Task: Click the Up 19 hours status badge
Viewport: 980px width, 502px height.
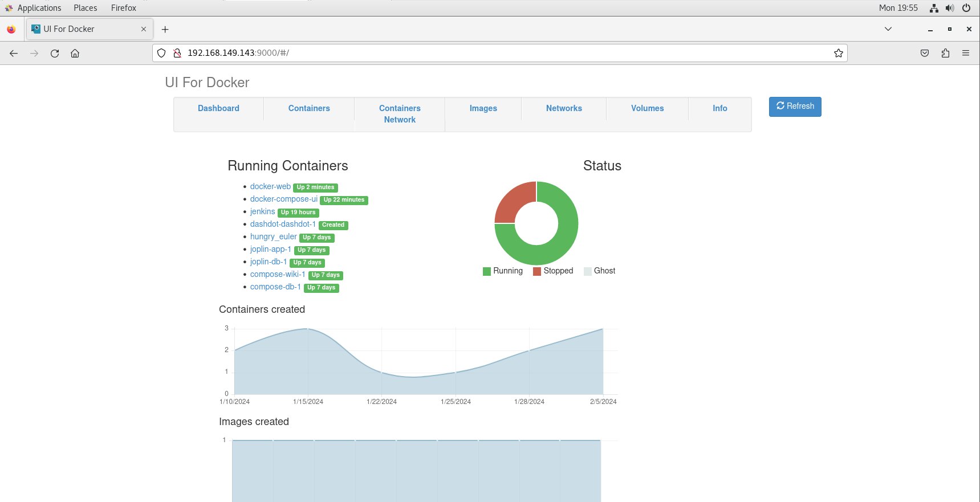Action: 298,213
